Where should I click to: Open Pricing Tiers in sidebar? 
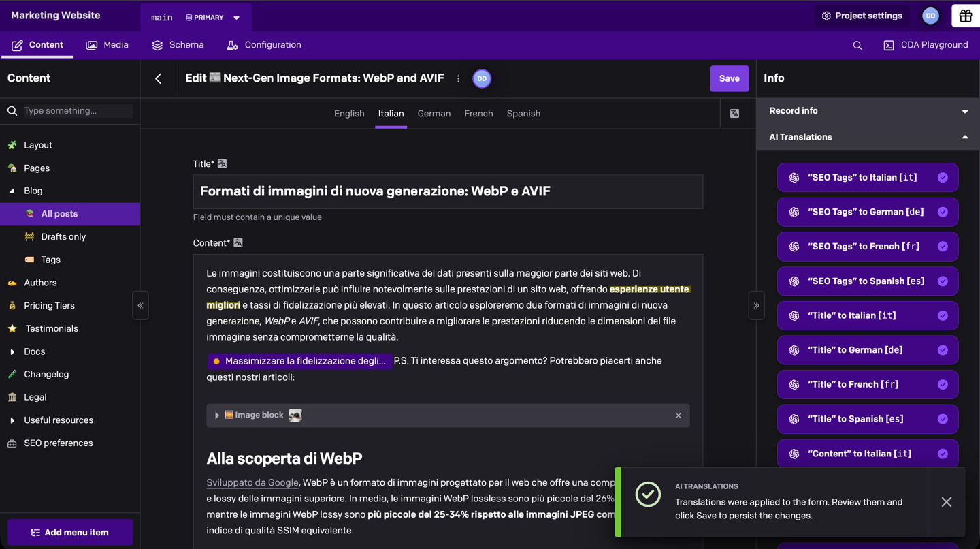[x=49, y=306]
